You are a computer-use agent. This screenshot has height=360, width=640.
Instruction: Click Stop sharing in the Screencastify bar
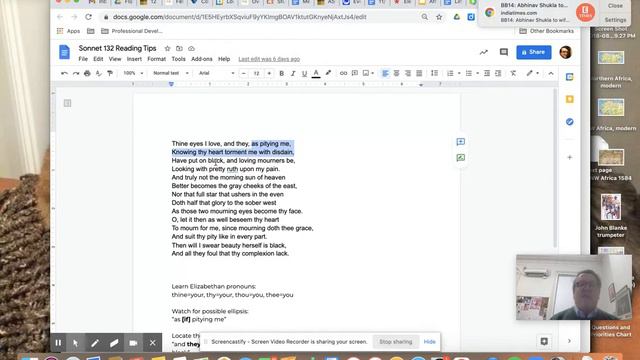coord(396,342)
